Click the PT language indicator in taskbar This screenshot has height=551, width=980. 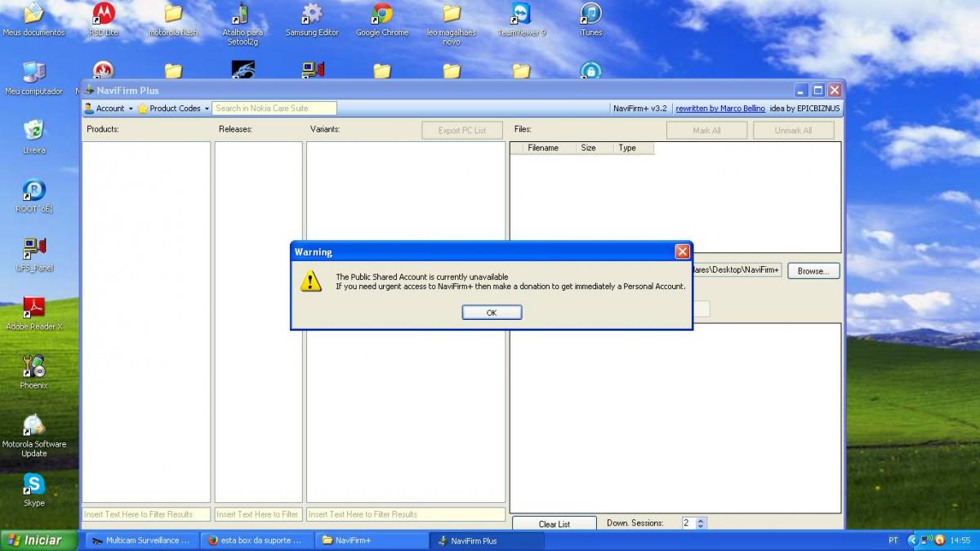tap(893, 540)
